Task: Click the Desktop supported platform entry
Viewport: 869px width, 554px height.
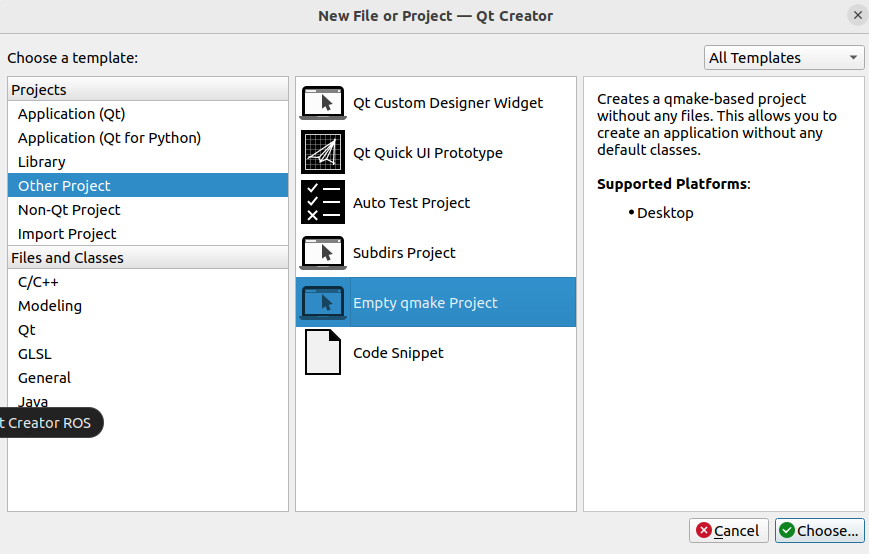Action: pyautogui.click(x=665, y=213)
